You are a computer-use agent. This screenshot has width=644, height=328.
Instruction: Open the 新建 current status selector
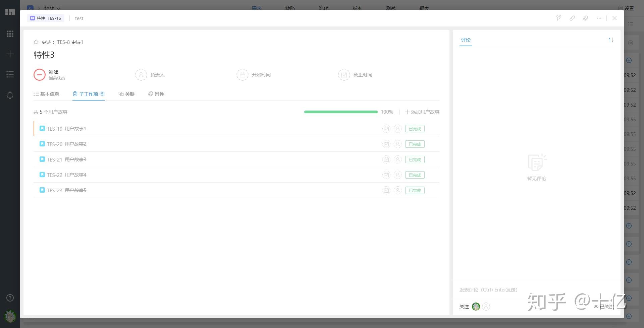pos(49,74)
